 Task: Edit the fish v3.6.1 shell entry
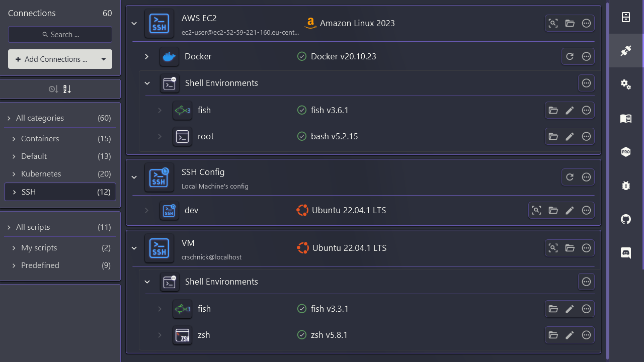[x=570, y=110]
